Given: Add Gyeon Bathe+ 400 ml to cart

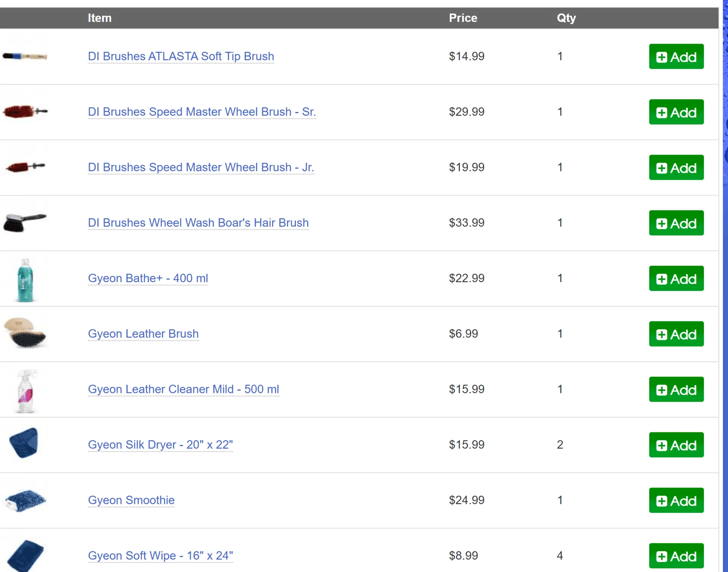Looking at the screenshot, I should click(676, 278).
